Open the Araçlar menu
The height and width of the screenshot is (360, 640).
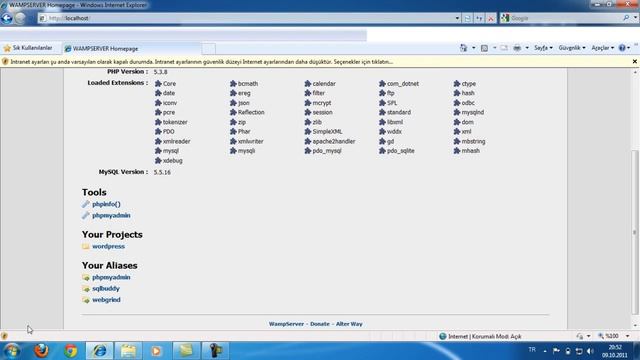click(x=602, y=48)
